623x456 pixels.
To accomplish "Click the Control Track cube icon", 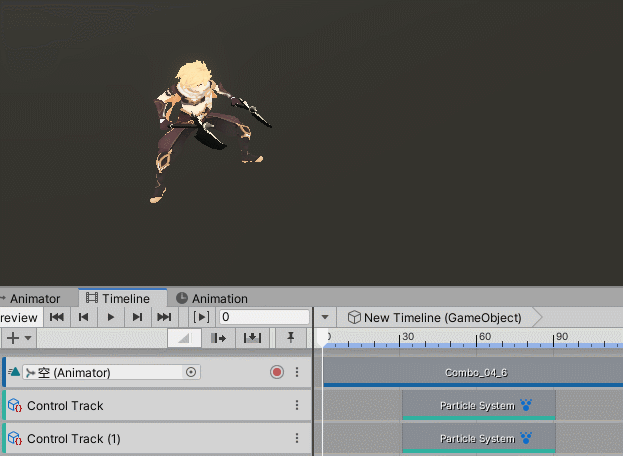I will click(15, 405).
